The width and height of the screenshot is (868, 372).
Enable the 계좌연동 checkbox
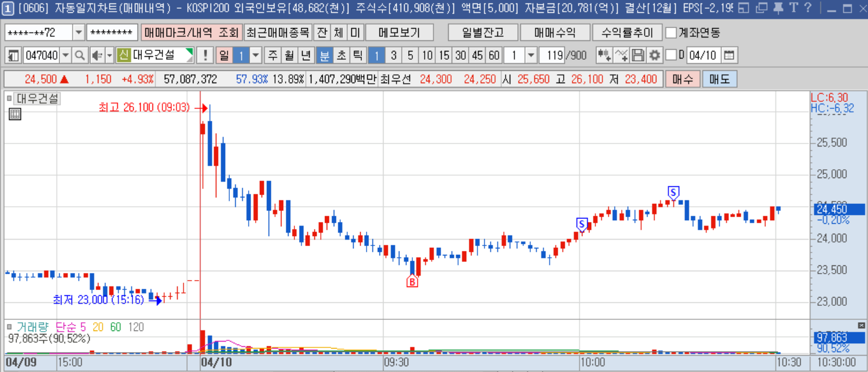coord(672,32)
